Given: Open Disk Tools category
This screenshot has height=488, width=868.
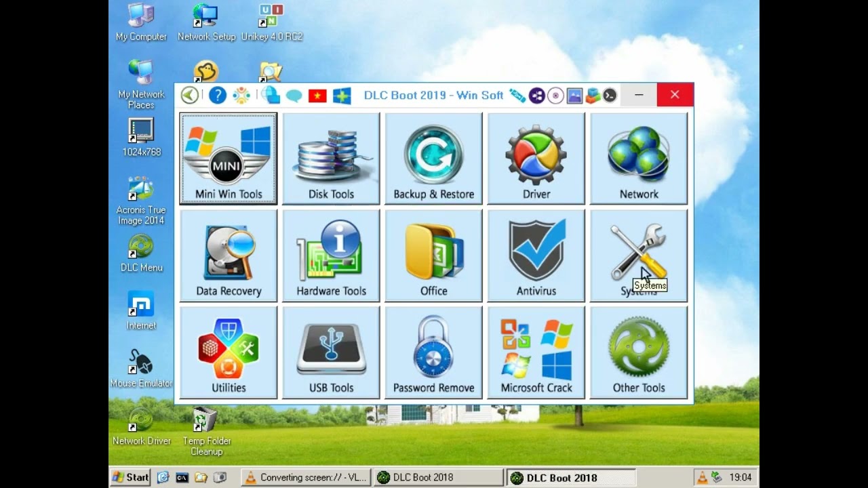Looking at the screenshot, I should pos(331,159).
